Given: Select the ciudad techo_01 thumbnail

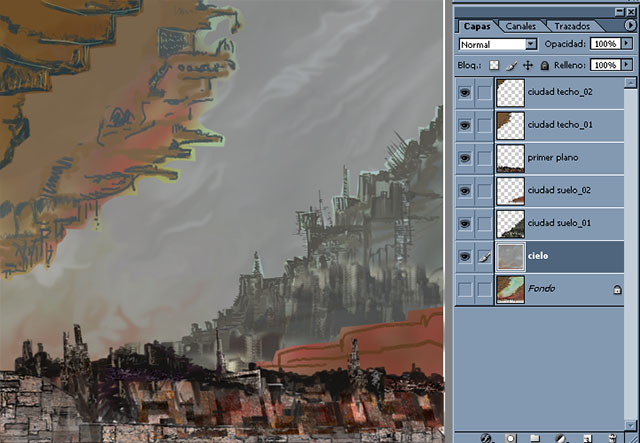Looking at the screenshot, I should click(510, 125).
